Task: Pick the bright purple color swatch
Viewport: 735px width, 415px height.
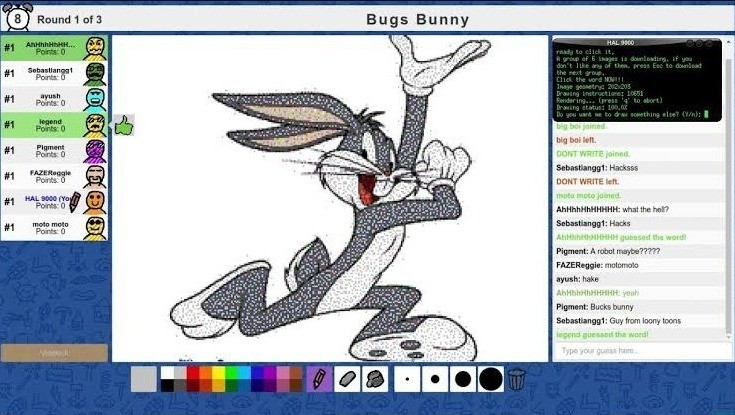Action: 270,373
